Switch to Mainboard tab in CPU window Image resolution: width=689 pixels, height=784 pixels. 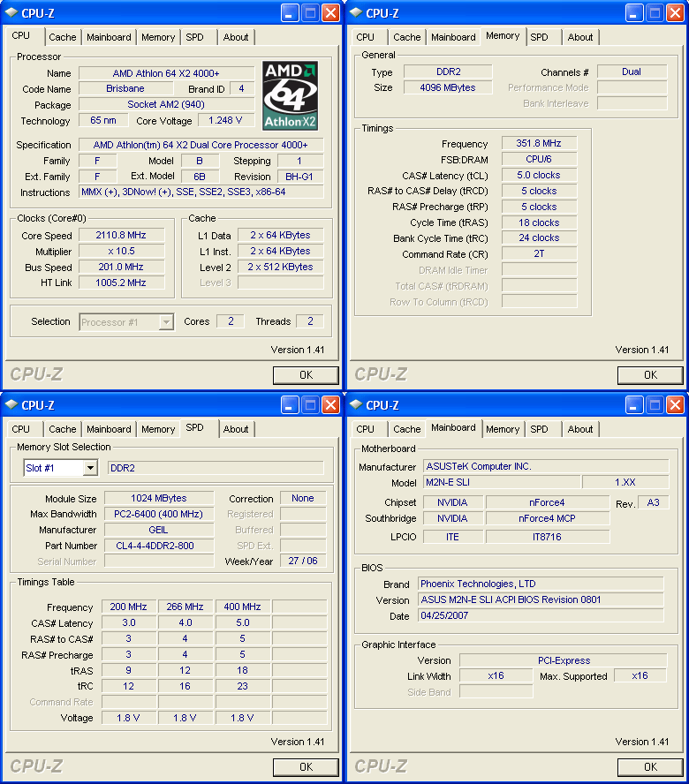(109, 37)
